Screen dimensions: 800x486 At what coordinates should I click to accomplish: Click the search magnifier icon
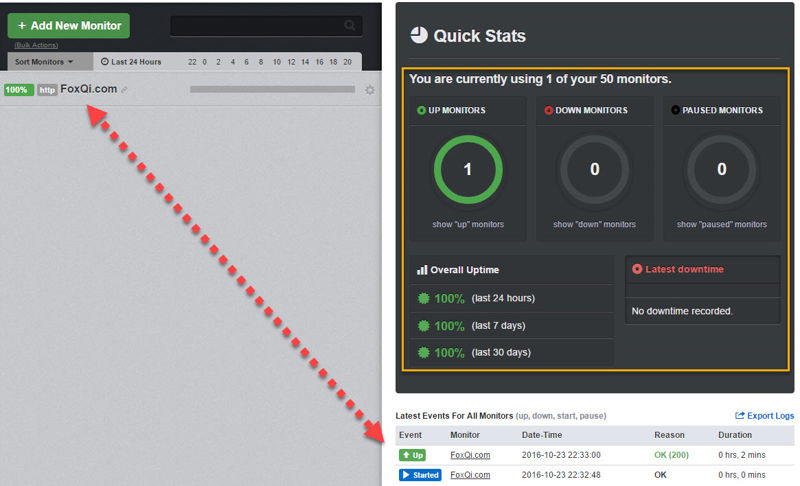349,25
